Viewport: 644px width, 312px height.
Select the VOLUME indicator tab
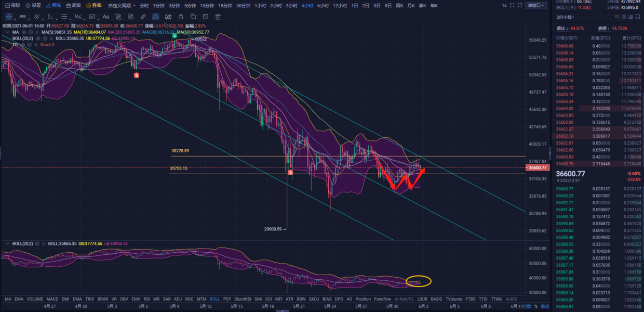click(35, 300)
